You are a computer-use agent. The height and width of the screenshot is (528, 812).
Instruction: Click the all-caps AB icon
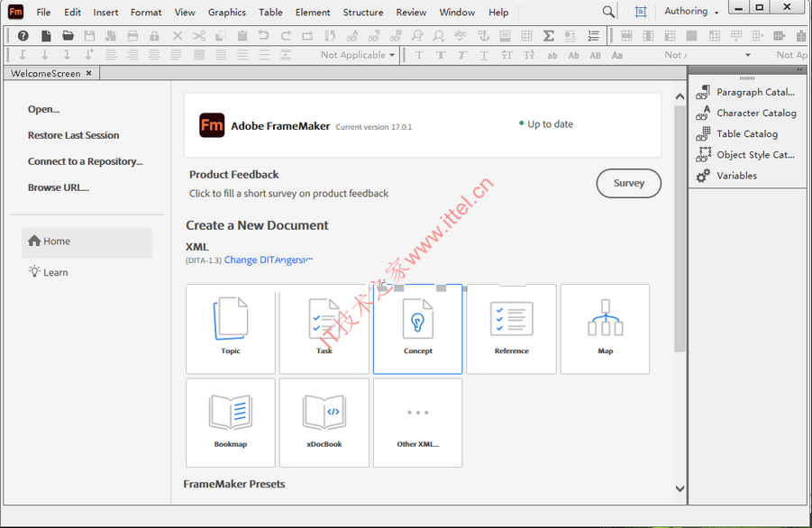596,55
